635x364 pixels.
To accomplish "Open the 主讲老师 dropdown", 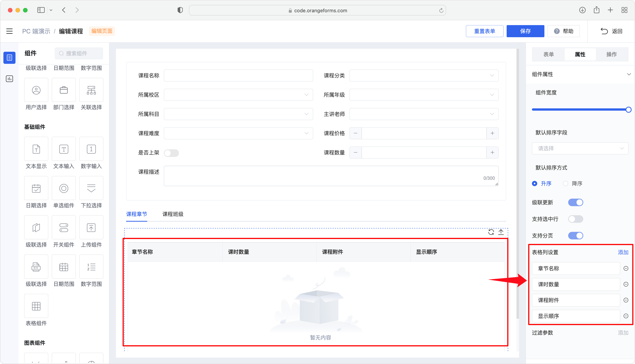I will 424,114.
